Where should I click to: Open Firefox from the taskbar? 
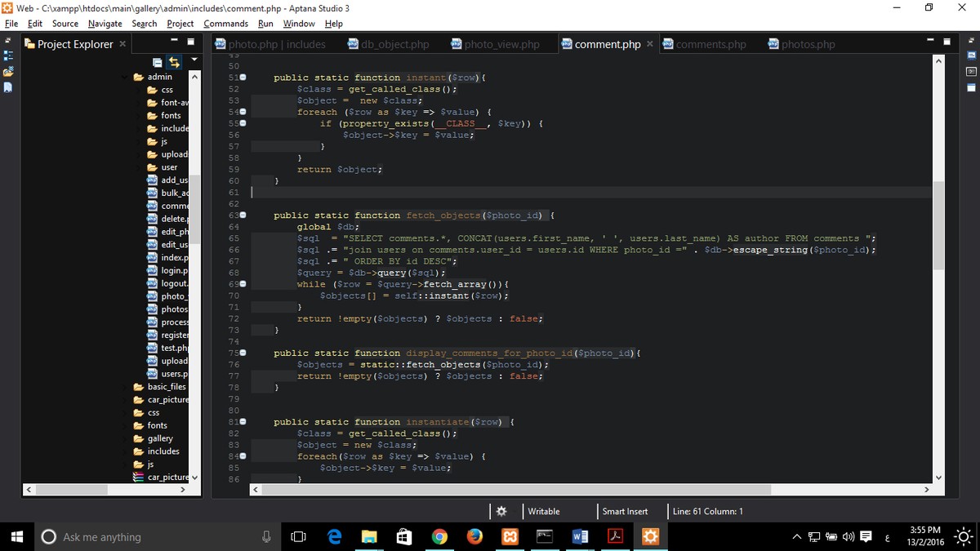474,536
